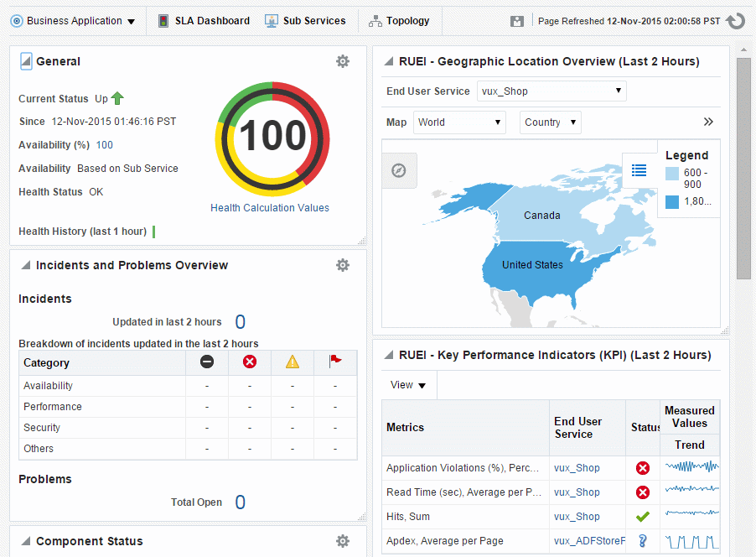Image resolution: width=756 pixels, height=557 pixels.
Task: Click the SLA Dashboard traffic light icon
Action: click(163, 21)
